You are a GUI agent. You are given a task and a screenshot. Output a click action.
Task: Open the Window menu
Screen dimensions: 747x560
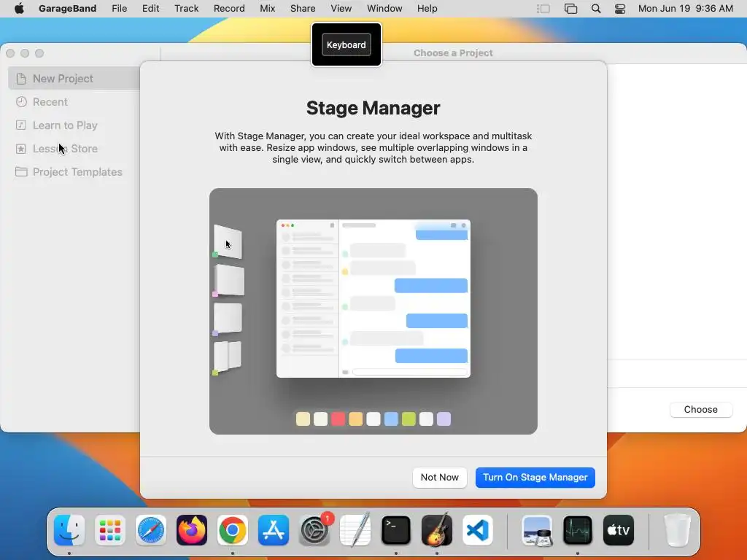click(x=384, y=9)
